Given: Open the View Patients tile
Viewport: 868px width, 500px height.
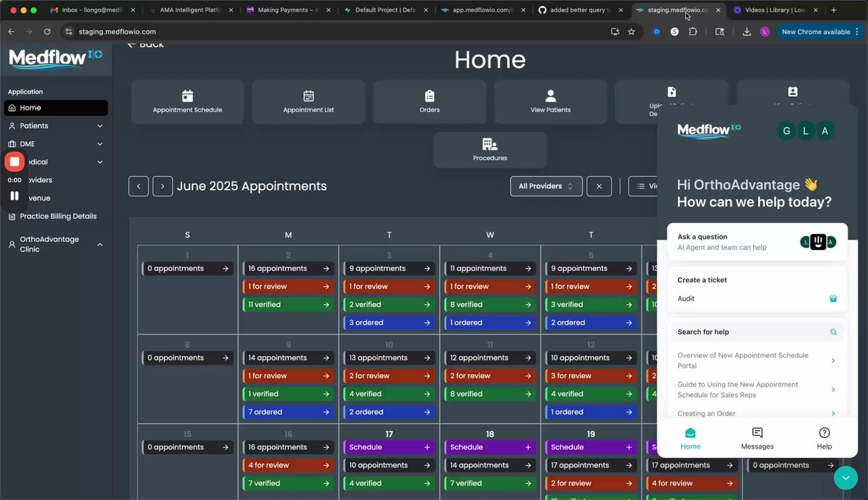Looking at the screenshot, I should point(551,102).
